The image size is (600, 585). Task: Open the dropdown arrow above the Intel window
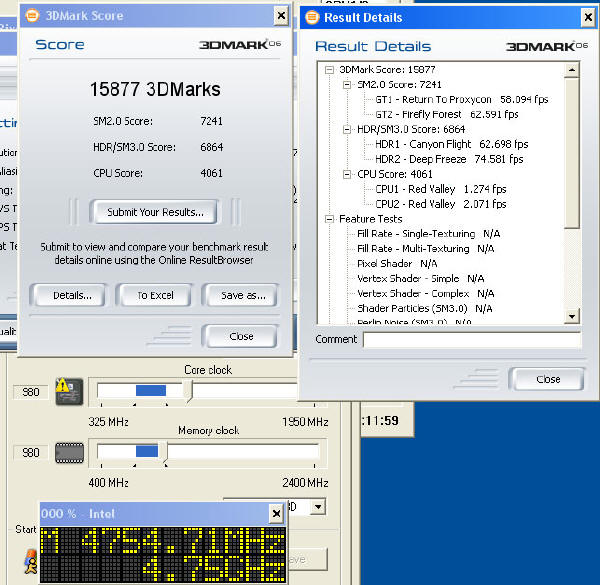318,507
